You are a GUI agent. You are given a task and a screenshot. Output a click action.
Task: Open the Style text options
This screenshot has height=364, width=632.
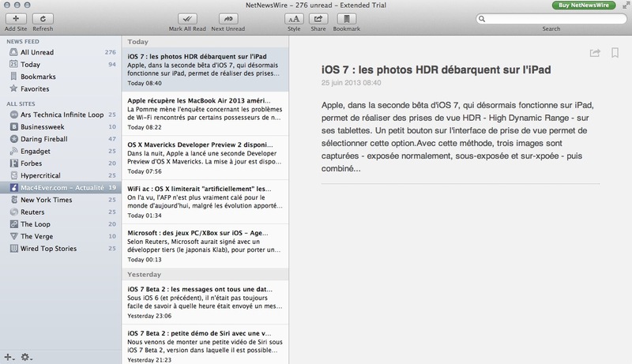(294, 18)
